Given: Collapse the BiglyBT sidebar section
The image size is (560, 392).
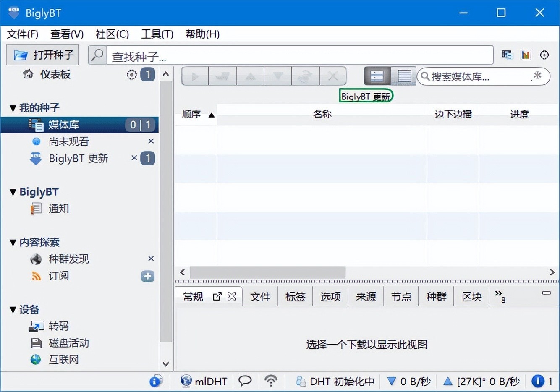Looking at the screenshot, I should [13, 192].
